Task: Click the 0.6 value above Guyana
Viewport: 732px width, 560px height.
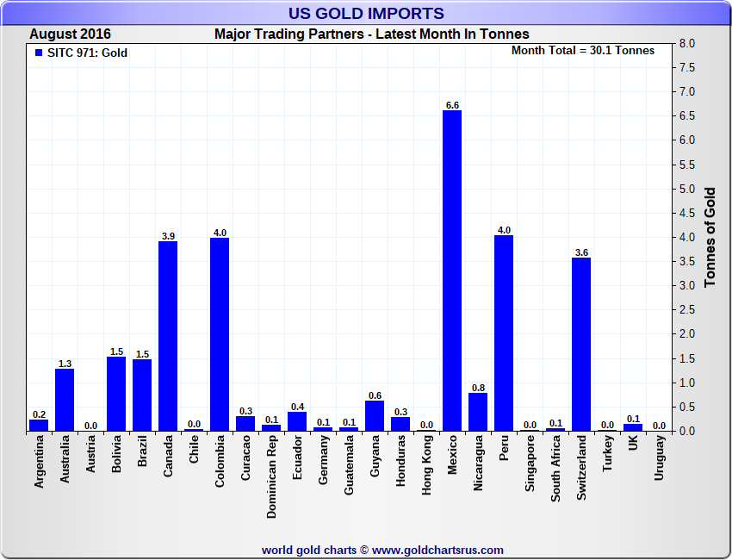Action: [x=375, y=395]
